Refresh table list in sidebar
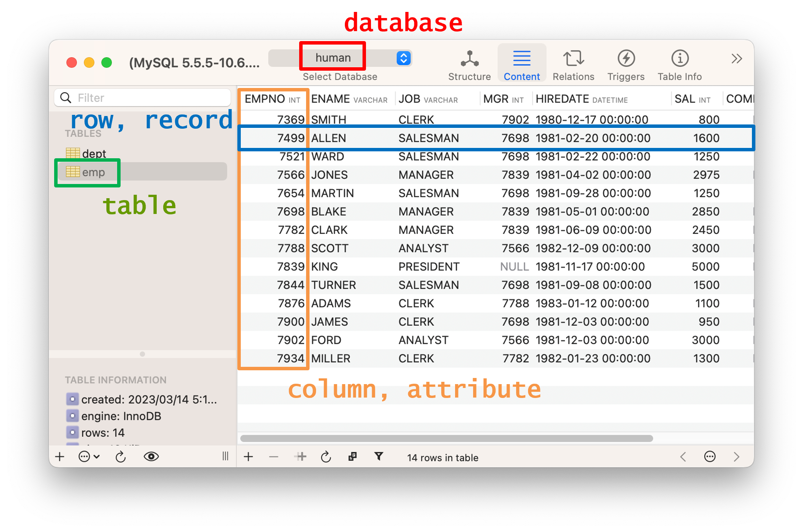This screenshot has height=532, width=803. click(121, 457)
